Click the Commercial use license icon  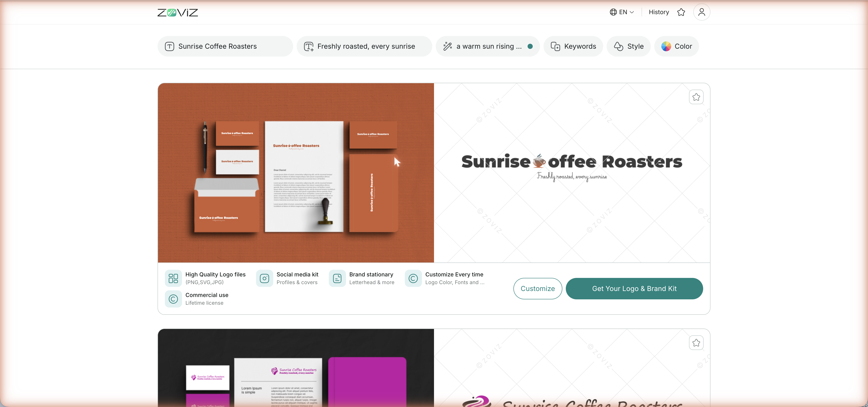[173, 299]
